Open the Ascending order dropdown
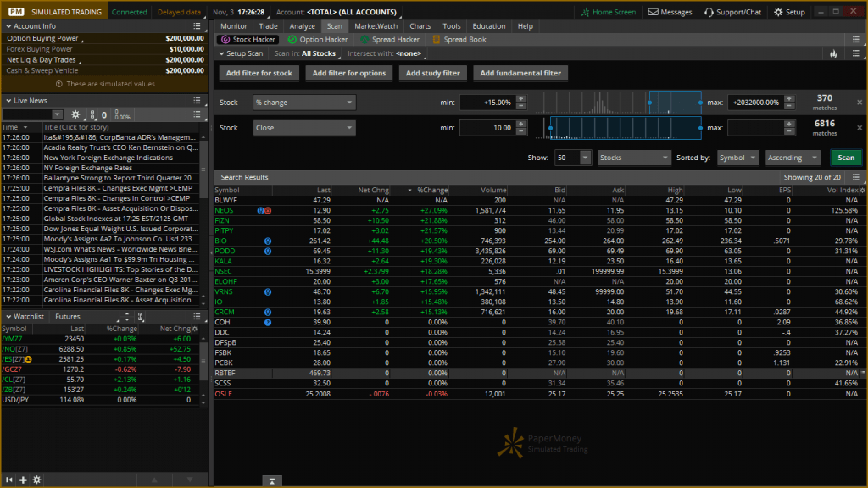 click(x=793, y=158)
